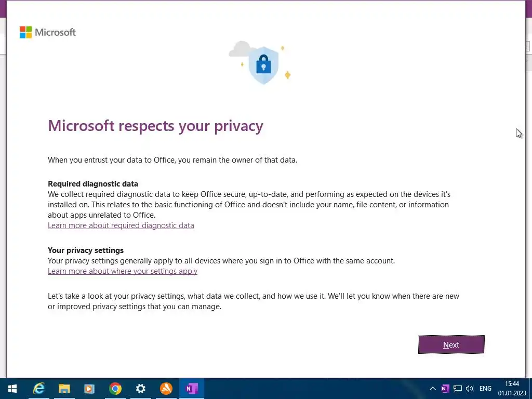Image resolution: width=532 pixels, height=399 pixels.
Task: Click the Microsoft logo
Action: (48, 32)
